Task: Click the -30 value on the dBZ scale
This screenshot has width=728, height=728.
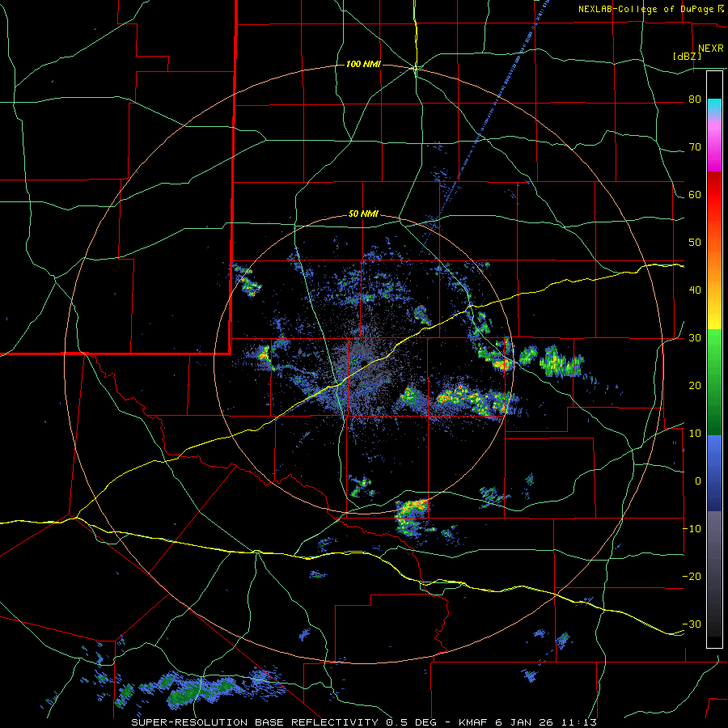Action: click(x=692, y=625)
